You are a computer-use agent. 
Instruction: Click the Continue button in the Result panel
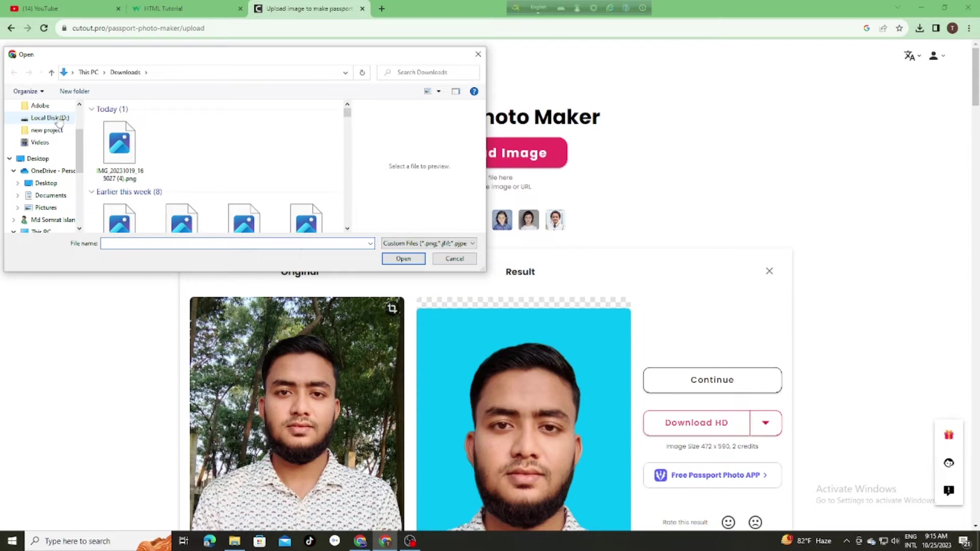[x=712, y=380]
